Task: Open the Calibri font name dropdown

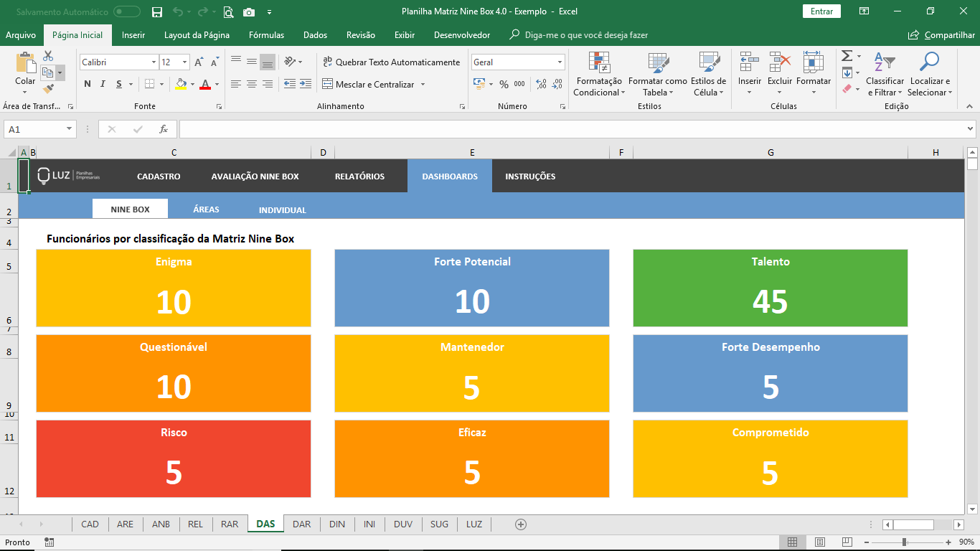Action: [154, 62]
